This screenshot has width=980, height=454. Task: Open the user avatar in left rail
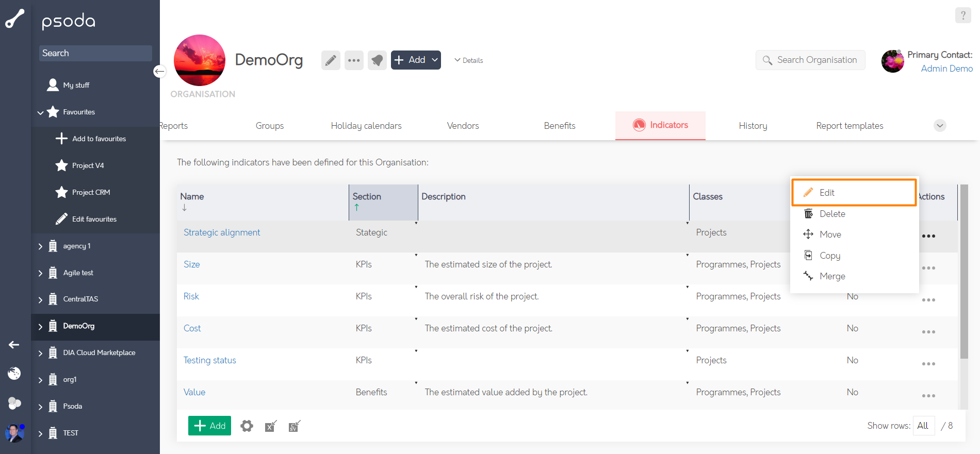[x=14, y=433]
